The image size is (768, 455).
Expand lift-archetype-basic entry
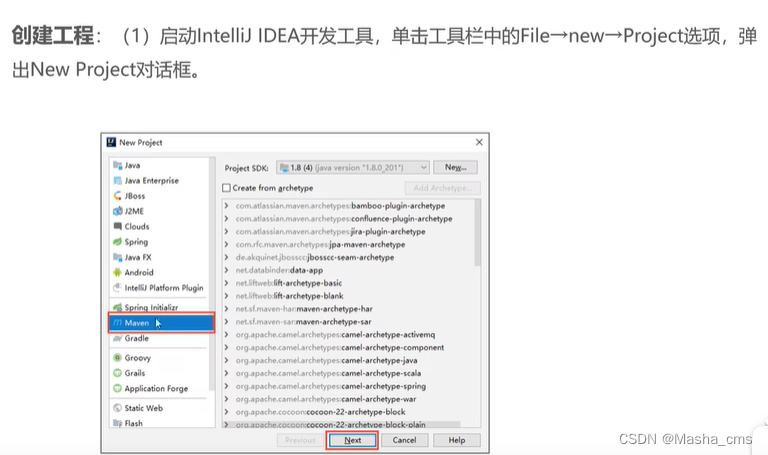(226, 283)
